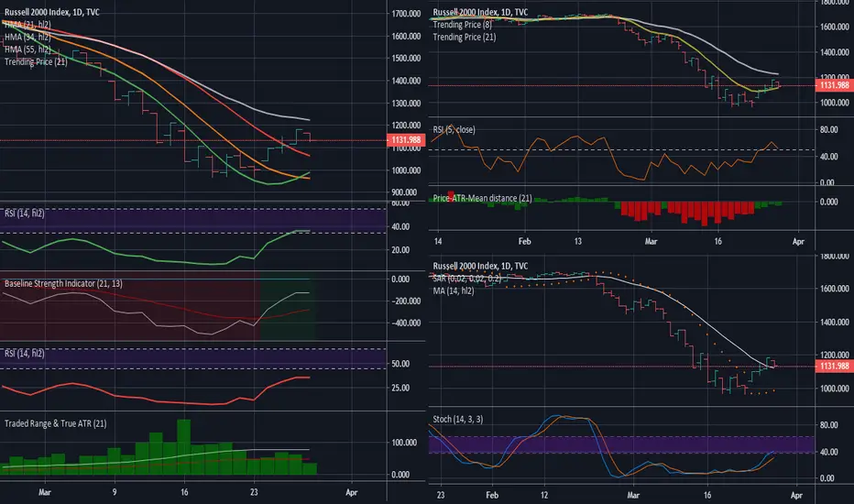Screen dimensions: 854x504
Task: Click the top-right chart's Russell 2000 Index title
Action: pyautogui.click(x=480, y=12)
